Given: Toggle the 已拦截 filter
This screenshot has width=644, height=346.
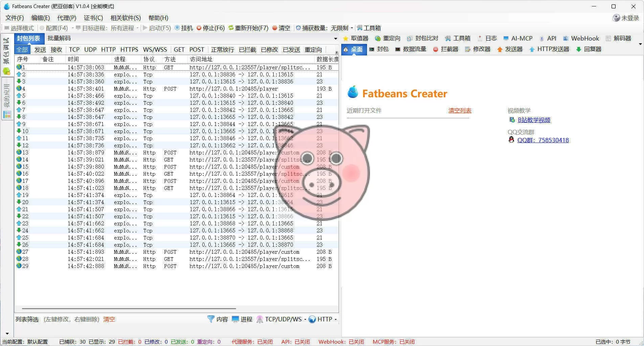Looking at the screenshot, I should coord(247,50).
